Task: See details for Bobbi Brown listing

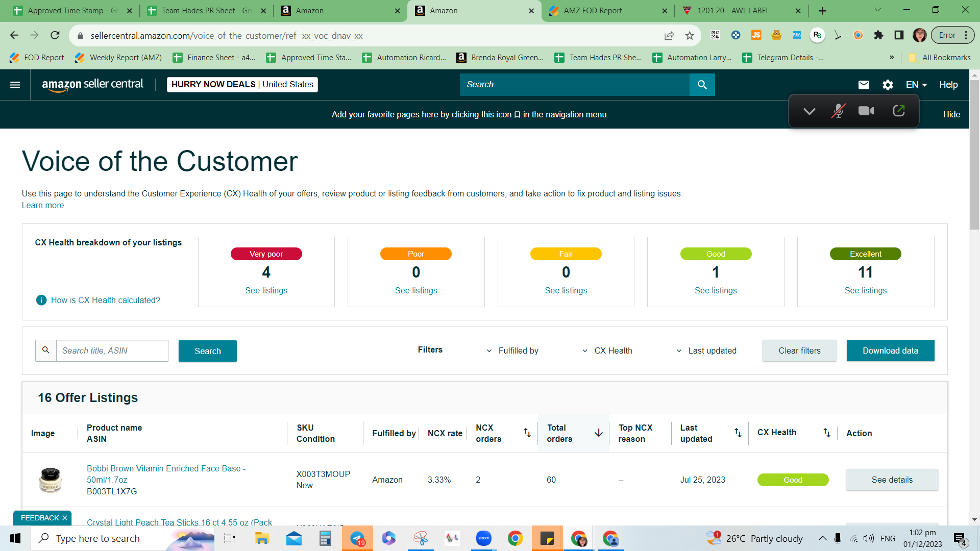Action: (x=892, y=480)
